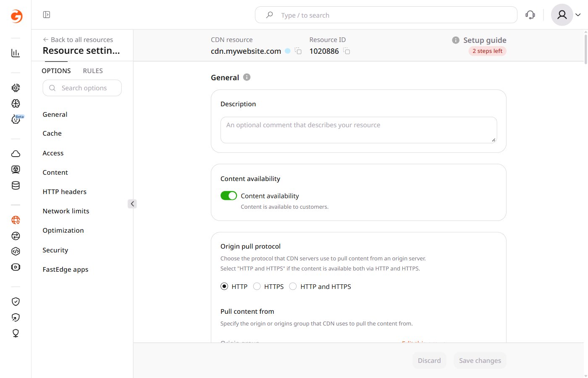Open the Cache options section
This screenshot has height=378, width=588.
click(52, 133)
